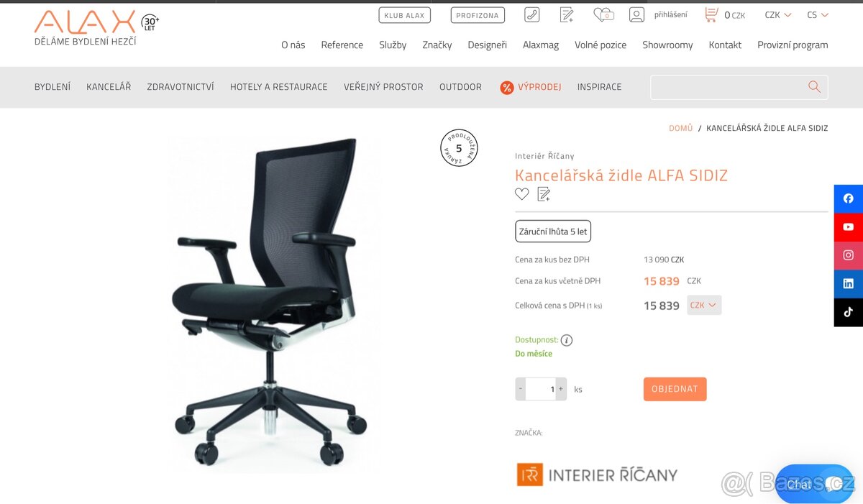Open the CZK dropdown beside total price
The image size is (863, 504).
pyautogui.click(x=704, y=305)
